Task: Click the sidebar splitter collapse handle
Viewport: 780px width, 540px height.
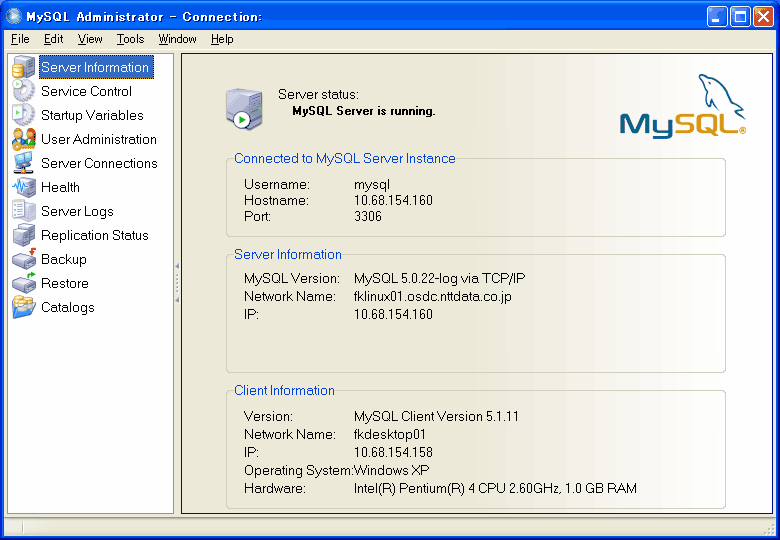Action: 177,283
